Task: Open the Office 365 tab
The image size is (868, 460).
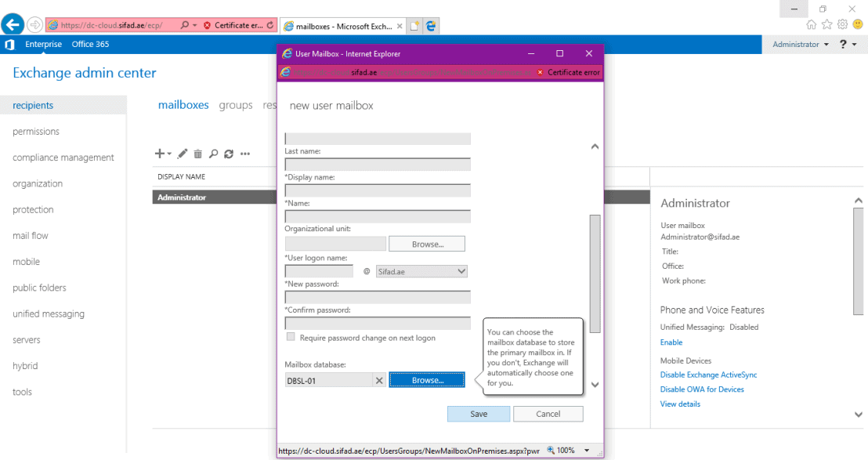Action: (x=89, y=44)
